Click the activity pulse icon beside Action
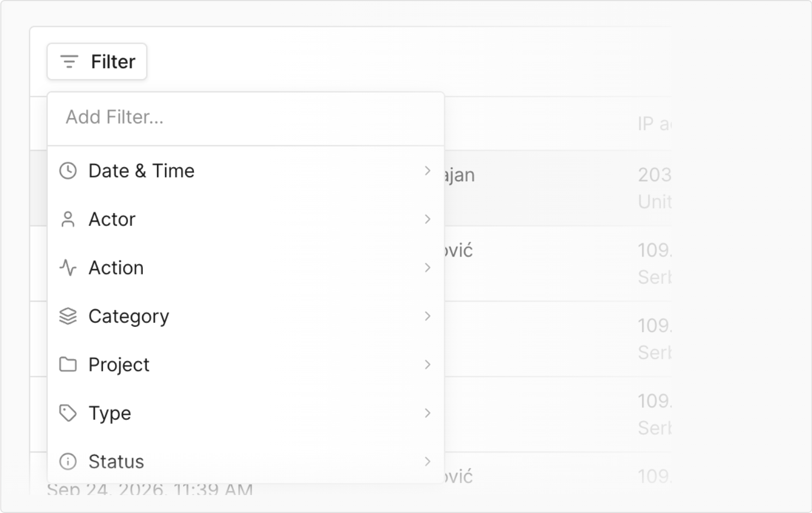 tap(68, 267)
